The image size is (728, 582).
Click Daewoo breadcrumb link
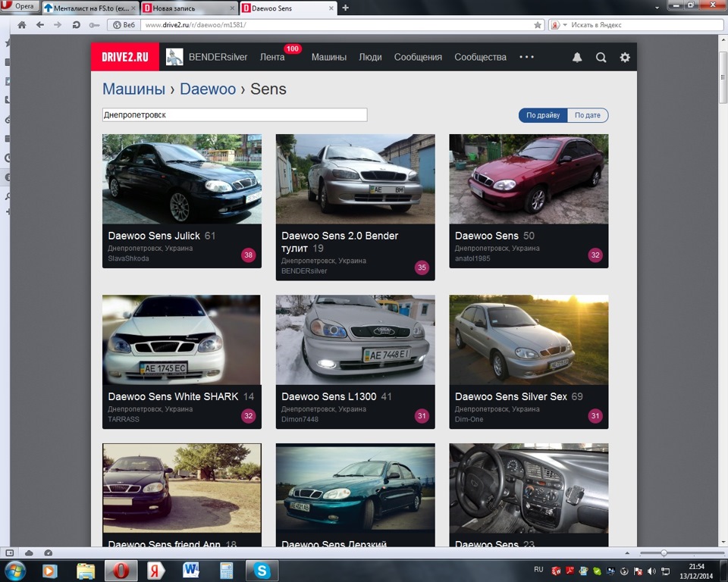tap(208, 89)
